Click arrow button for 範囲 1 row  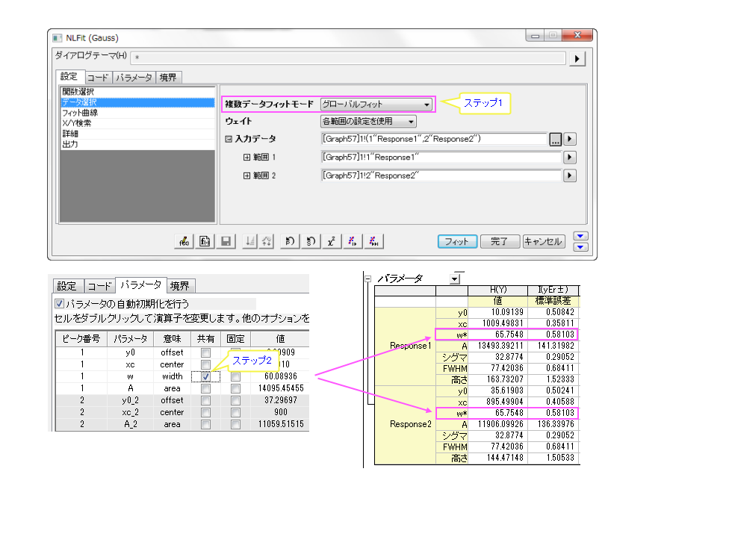tap(569, 158)
